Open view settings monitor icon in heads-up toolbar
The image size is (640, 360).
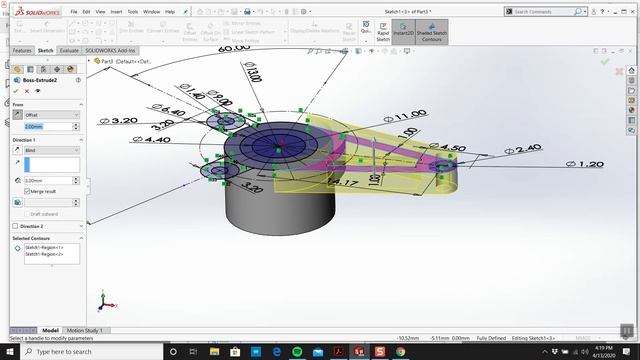coord(407,51)
